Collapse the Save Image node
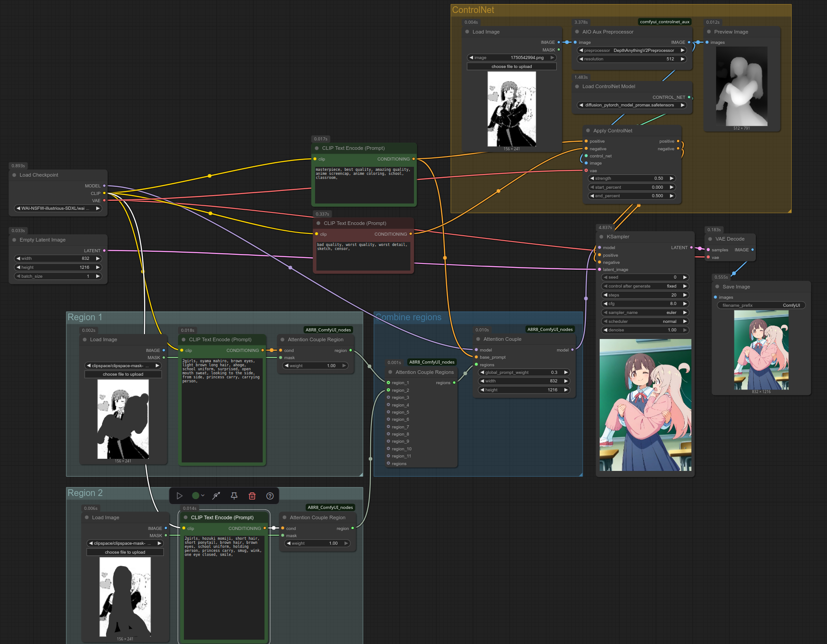827x644 pixels. click(717, 287)
